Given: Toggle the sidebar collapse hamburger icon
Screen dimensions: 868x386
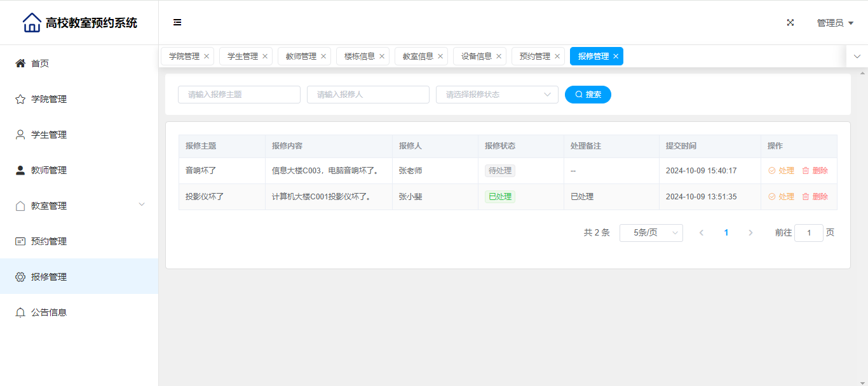Looking at the screenshot, I should click(177, 22).
